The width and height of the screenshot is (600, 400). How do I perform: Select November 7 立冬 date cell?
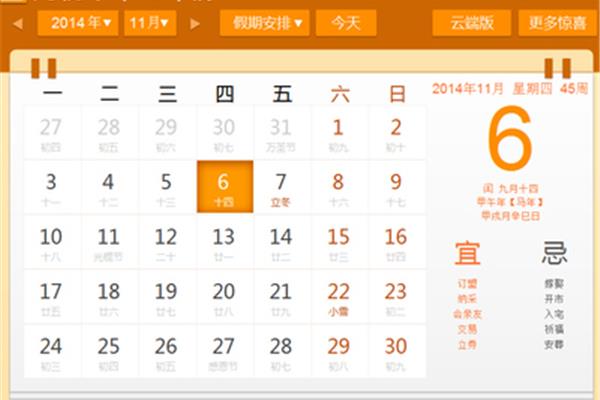(x=282, y=187)
